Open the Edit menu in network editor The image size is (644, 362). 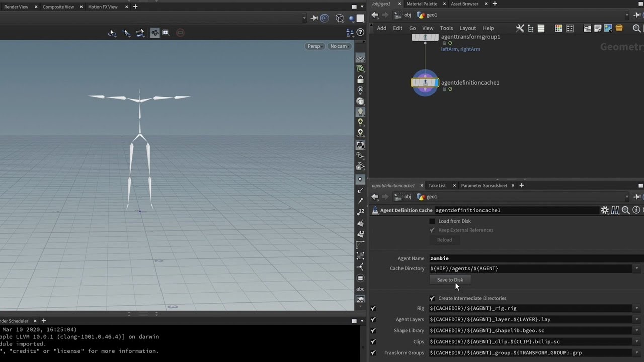click(397, 28)
